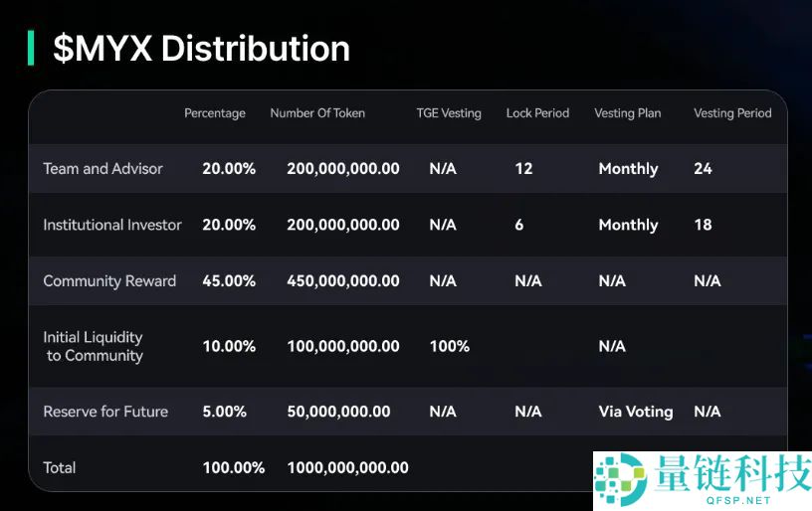Click the 45.00% percentage value
Image resolution: width=812 pixels, height=511 pixels.
229,281
